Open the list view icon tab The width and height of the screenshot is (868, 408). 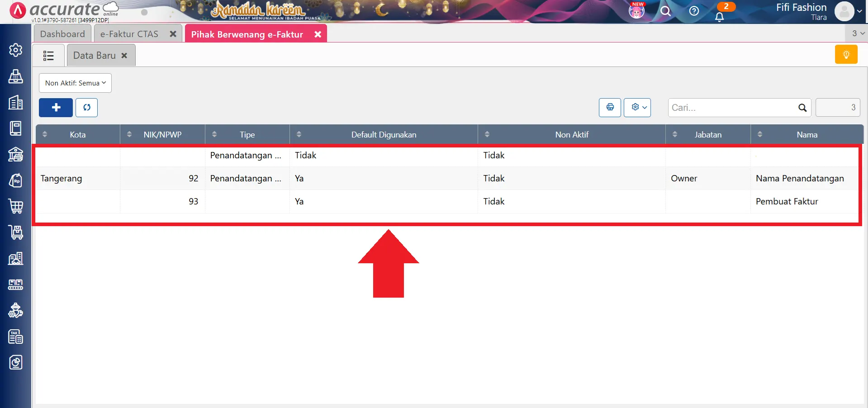pyautogui.click(x=48, y=56)
